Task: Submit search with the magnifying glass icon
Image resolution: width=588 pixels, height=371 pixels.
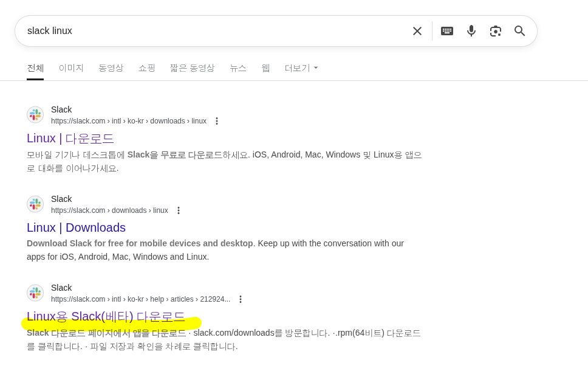Action: [x=519, y=31]
